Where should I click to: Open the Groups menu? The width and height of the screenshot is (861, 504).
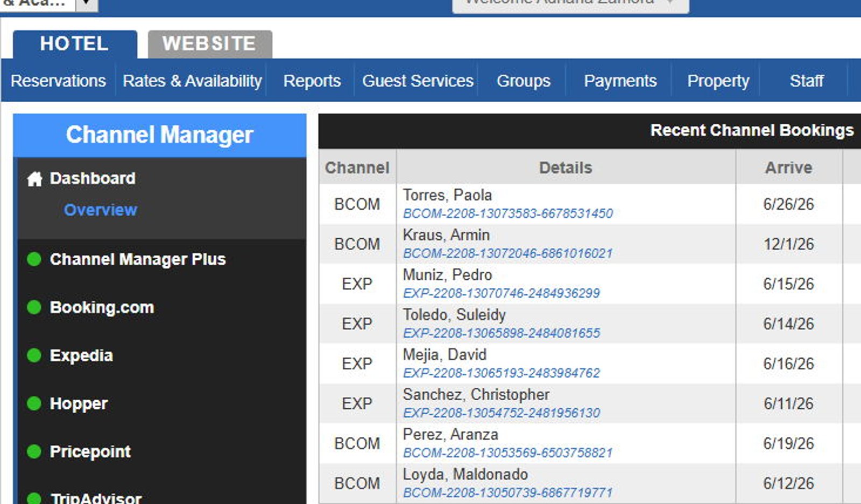tap(524, 81)
